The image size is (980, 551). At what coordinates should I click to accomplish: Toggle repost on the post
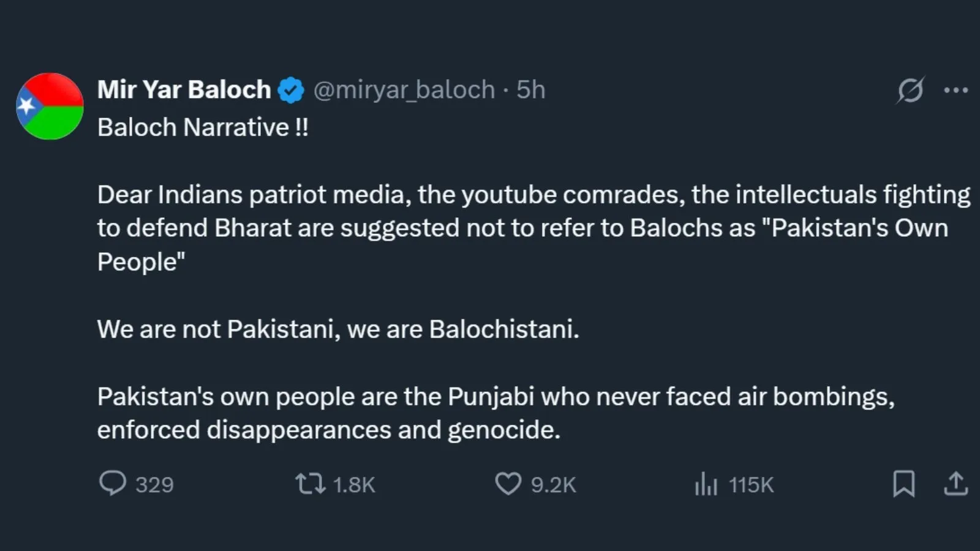[x=312, y=484]
